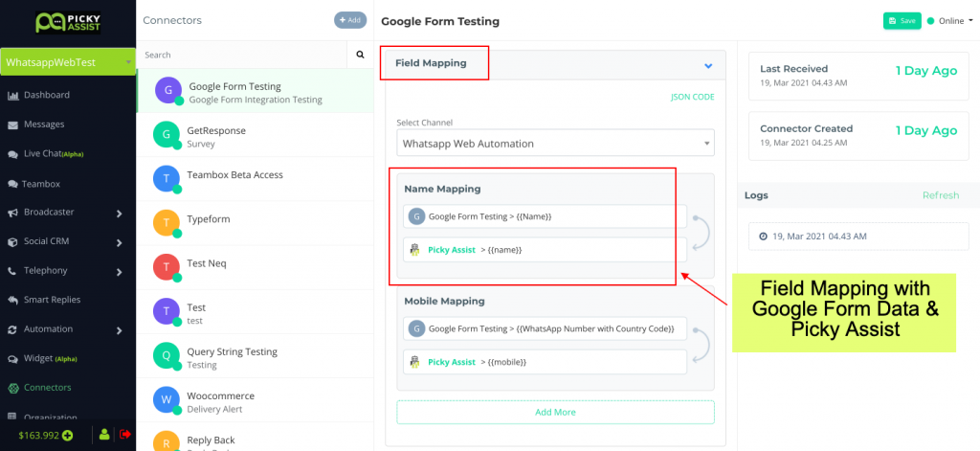Open the Dashboard sidebar item
The width and height of the screenshot is (980, 451).
point(46,95)
